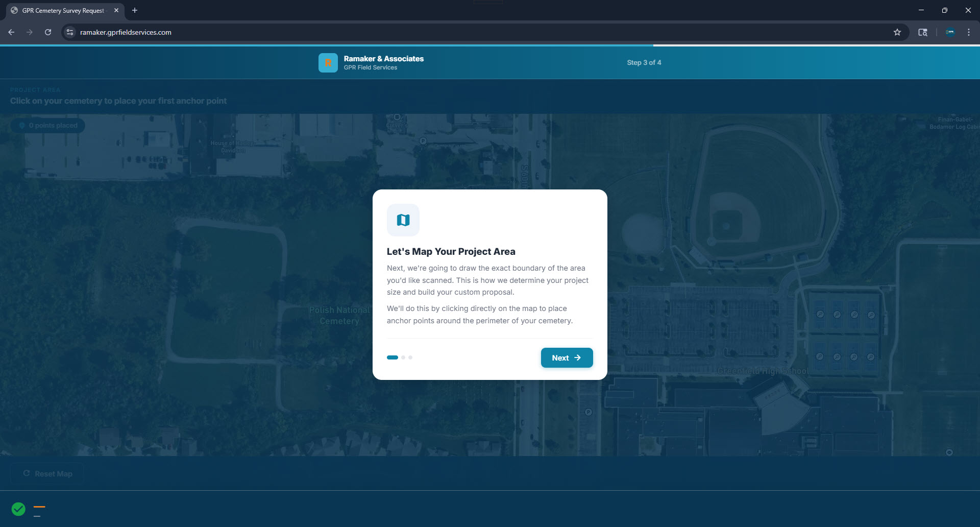This screenshot has height=527, width=980.
Task: Click the Ramaker & Associates logo icon
Action: 328,63
